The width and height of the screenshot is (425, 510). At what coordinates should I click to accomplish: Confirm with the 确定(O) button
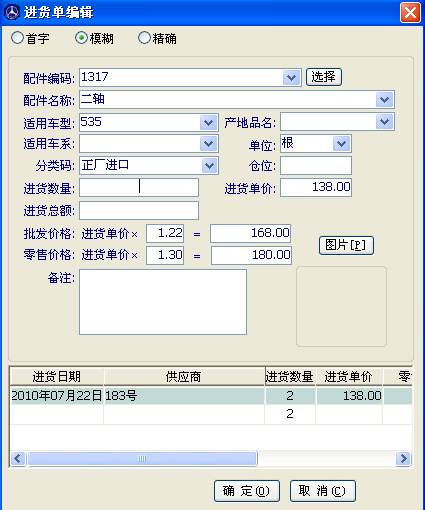click(246, 491)
